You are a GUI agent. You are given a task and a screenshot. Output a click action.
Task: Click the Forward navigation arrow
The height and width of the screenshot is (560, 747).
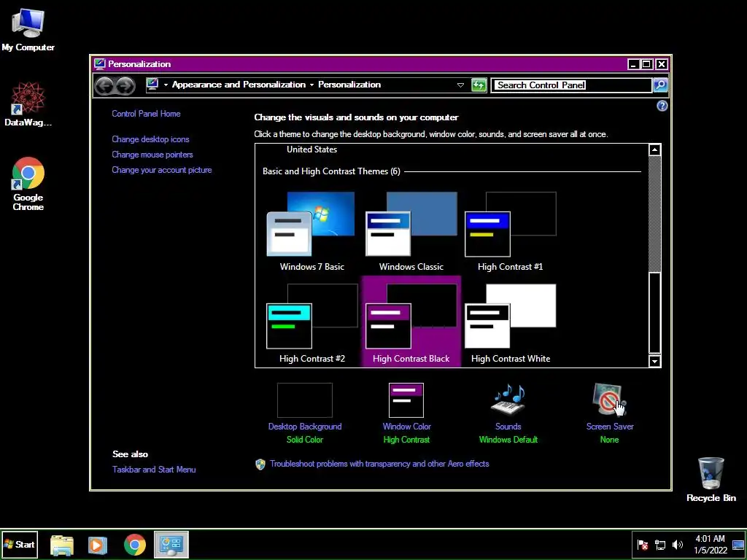tap(125, 86)
